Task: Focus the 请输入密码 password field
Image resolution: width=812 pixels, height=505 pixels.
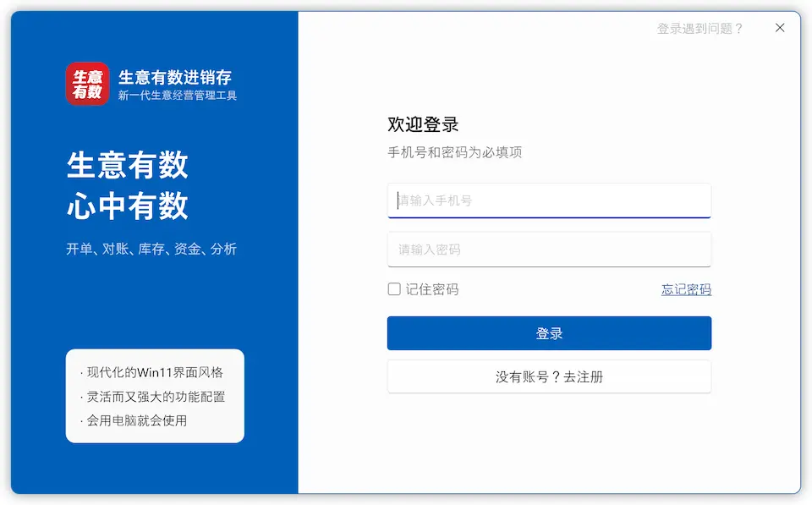Action: pyautogui.click(x=549, y=250)
